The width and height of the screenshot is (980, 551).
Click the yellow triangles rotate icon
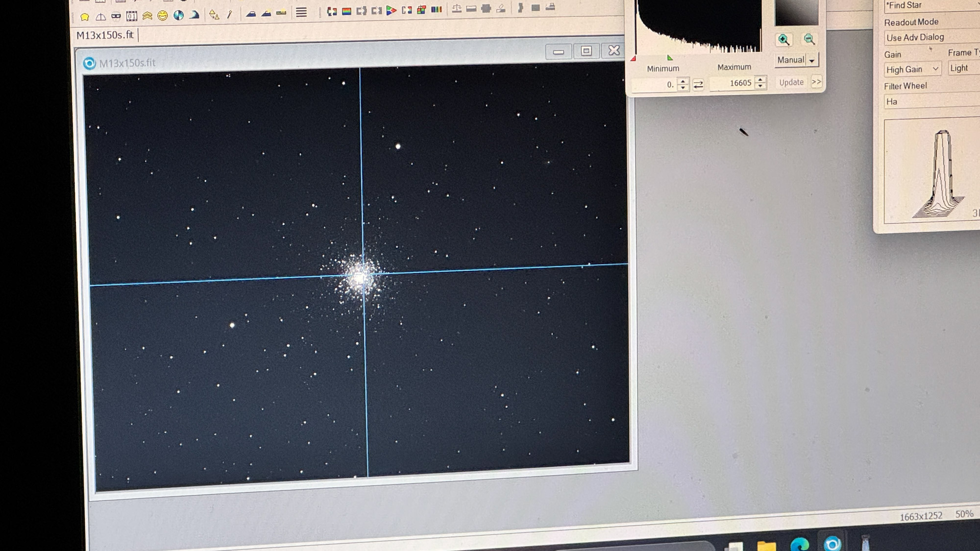[214, 15]
